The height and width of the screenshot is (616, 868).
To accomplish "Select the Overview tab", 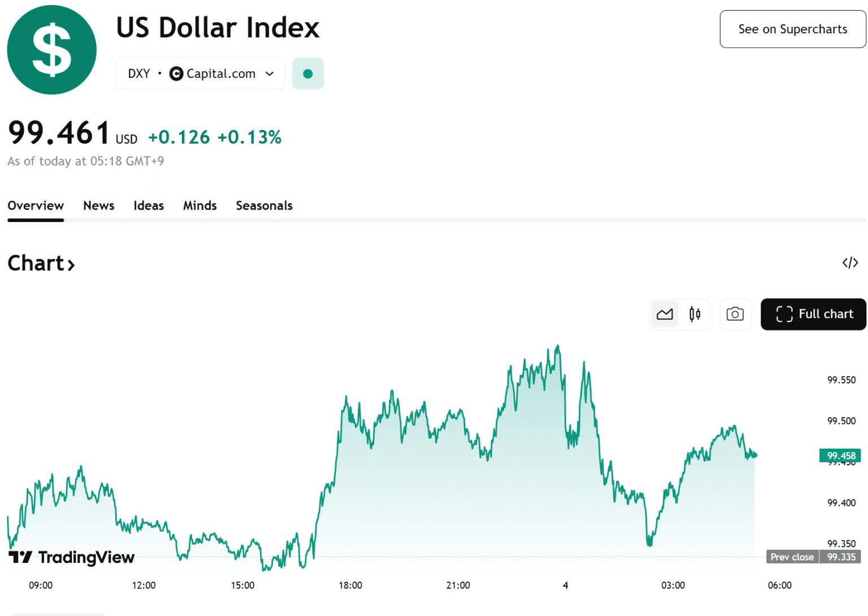I will point(36,206).
